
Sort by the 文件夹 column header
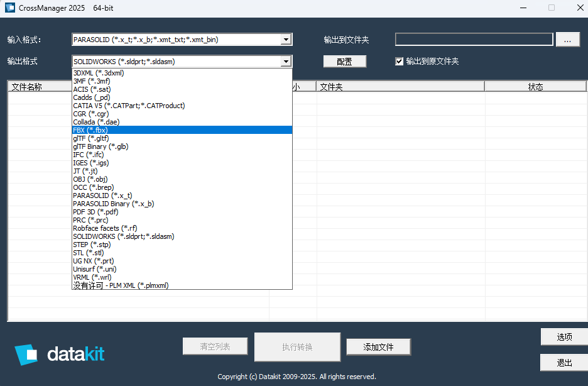(x=401, y=87)
